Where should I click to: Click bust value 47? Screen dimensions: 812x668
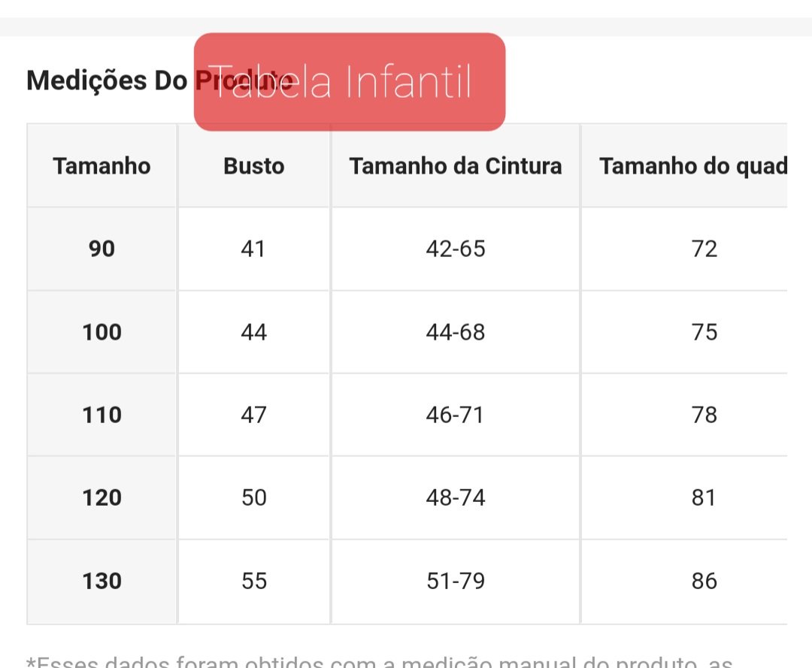(254, 415)
